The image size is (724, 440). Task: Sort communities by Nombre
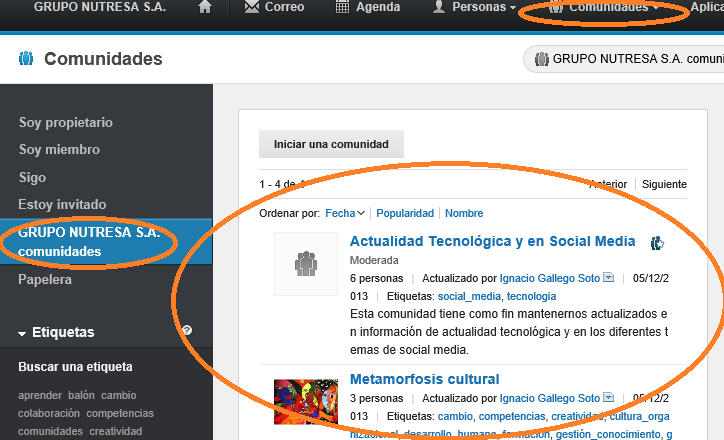coord(464,213)
